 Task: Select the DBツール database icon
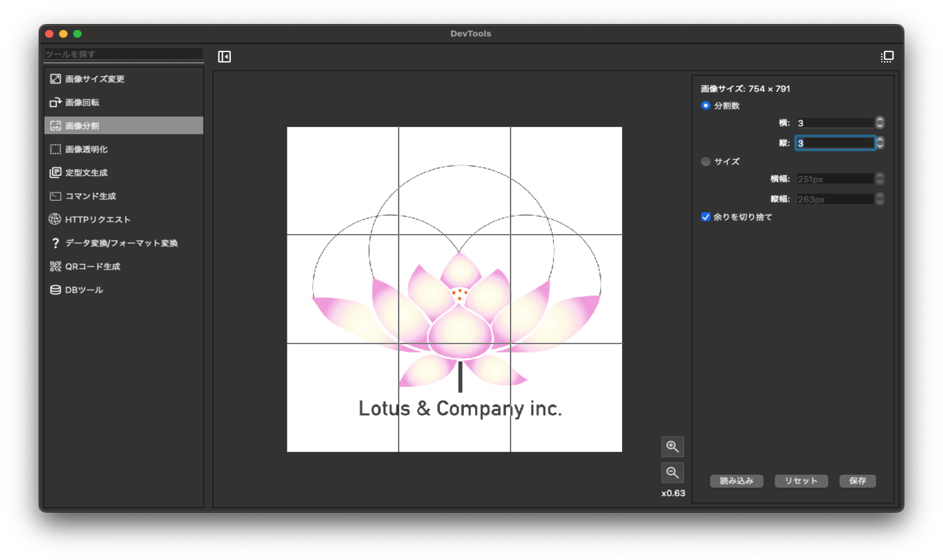pyautogui.click(x=56, y=290)
